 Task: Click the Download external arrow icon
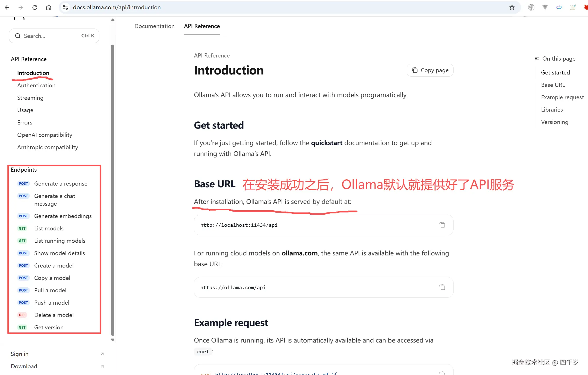pyautogui.click(x=102, y=366)
